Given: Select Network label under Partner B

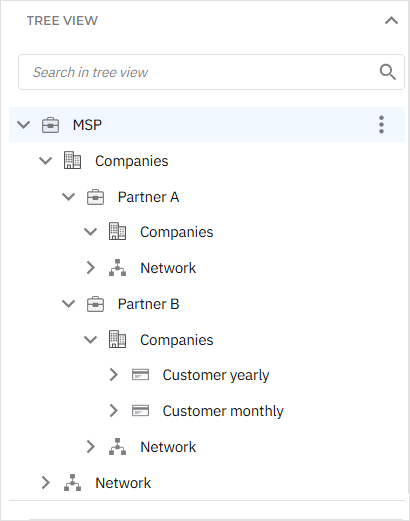Looking at the screenshot, I should coord(168,447).
